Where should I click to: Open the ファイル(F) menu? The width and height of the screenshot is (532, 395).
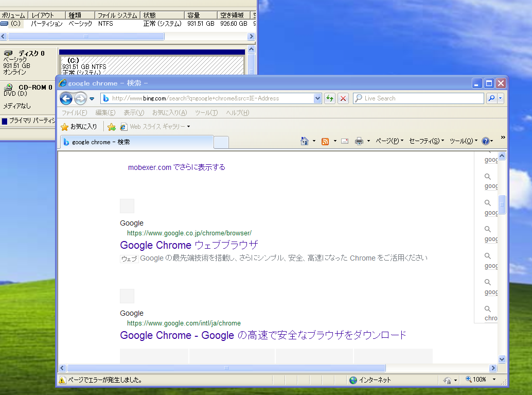coord(74,113)
